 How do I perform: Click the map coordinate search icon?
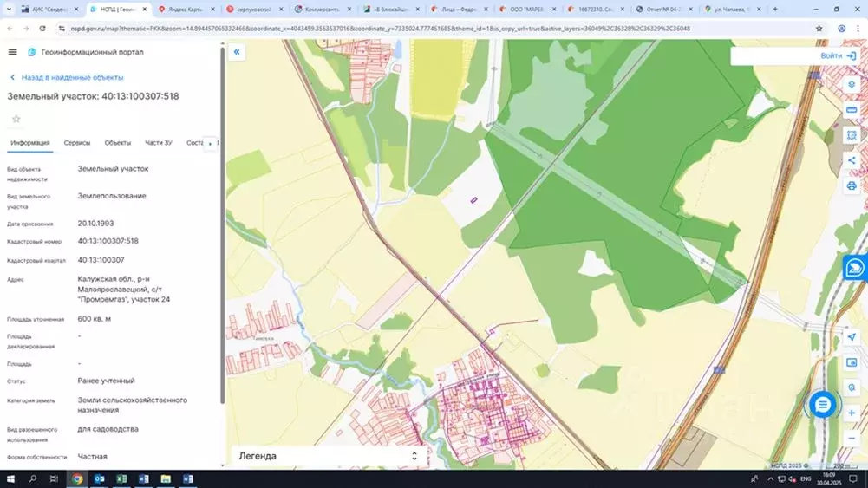click(x=852, y=387)
